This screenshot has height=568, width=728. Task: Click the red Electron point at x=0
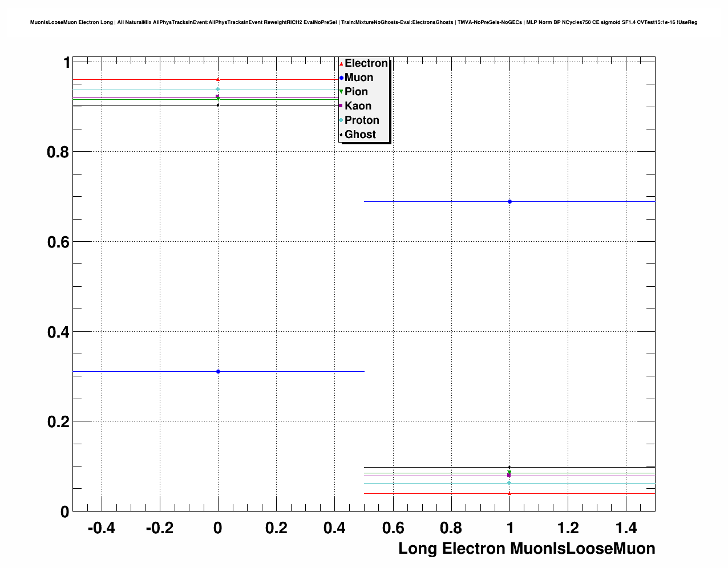pos(218,79)
